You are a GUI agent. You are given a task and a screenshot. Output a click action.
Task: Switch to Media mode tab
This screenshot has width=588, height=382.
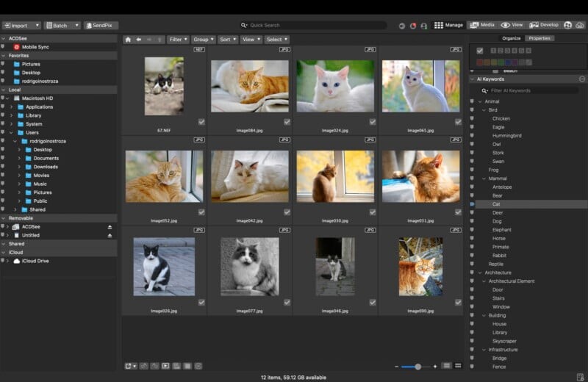(x=482, y=25)
